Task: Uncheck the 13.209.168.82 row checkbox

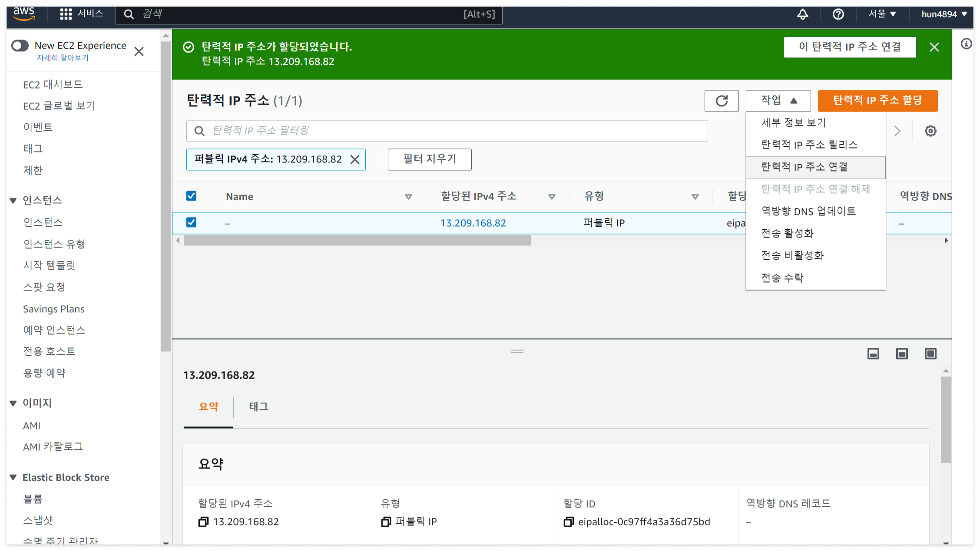Action: click(191, 222)
